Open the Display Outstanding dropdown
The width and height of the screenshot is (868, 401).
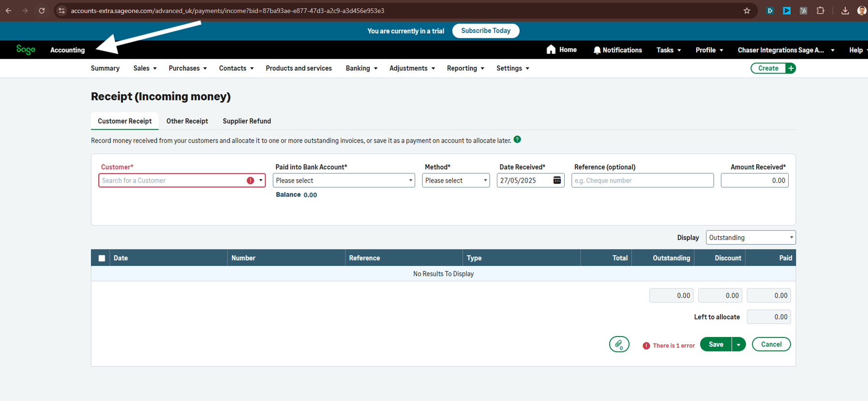pyautogui.click(x=750, y=237)
